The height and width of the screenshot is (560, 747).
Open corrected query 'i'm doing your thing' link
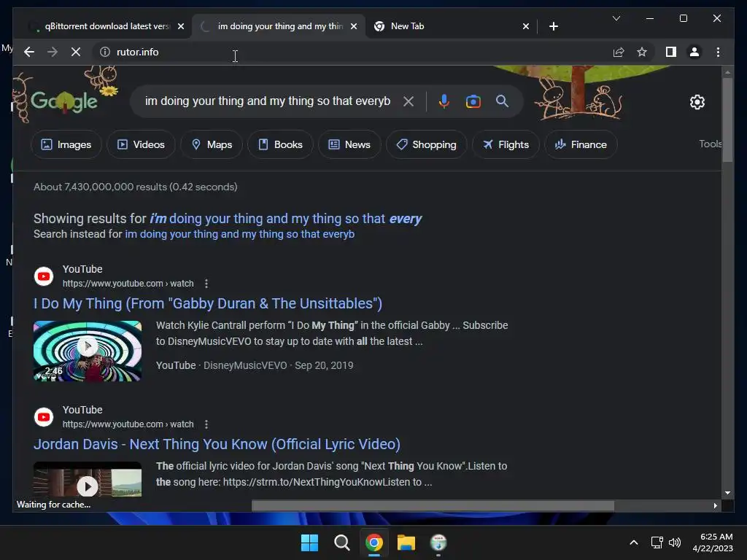(285, 219)
